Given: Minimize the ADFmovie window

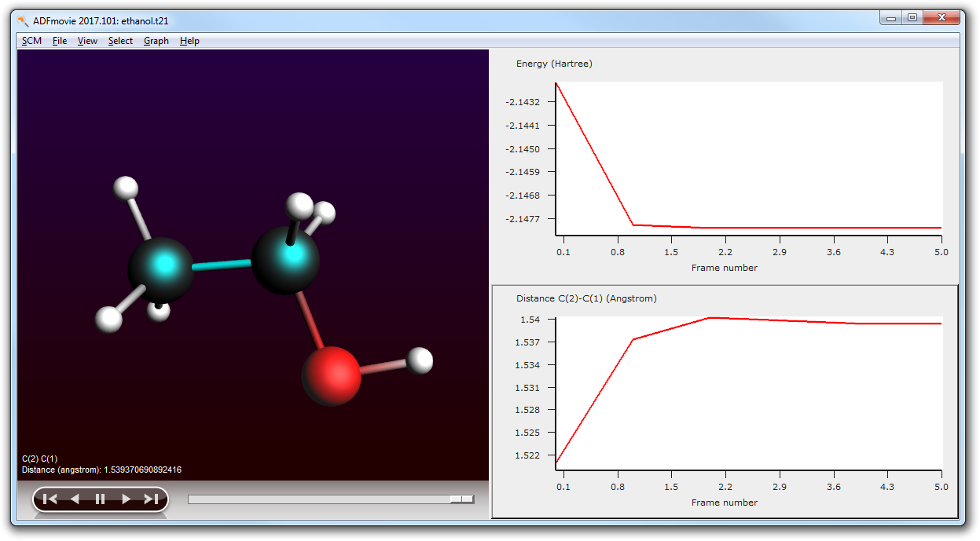Looking at the screenshot, I should coord(892,18).
